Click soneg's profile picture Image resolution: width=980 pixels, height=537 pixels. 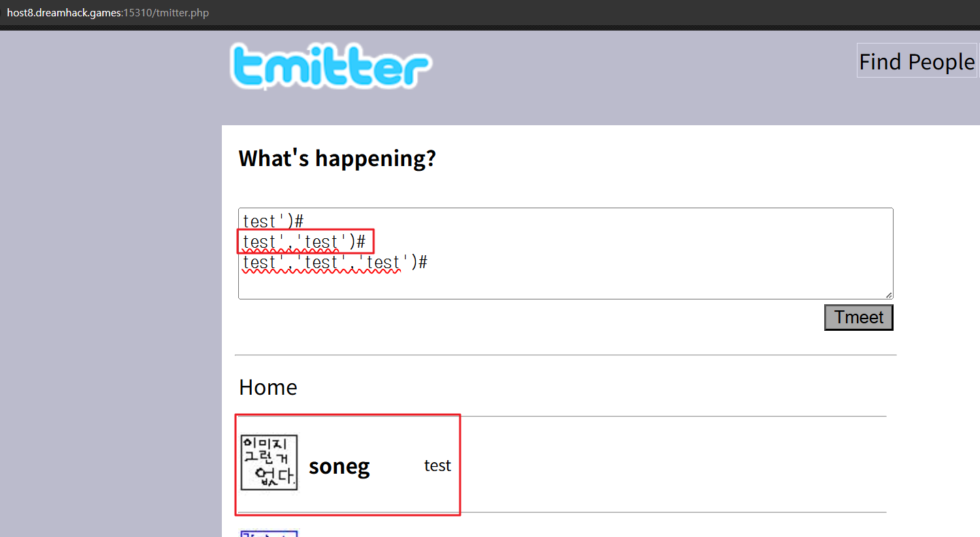pyautogui.click(x=269, y=463)
